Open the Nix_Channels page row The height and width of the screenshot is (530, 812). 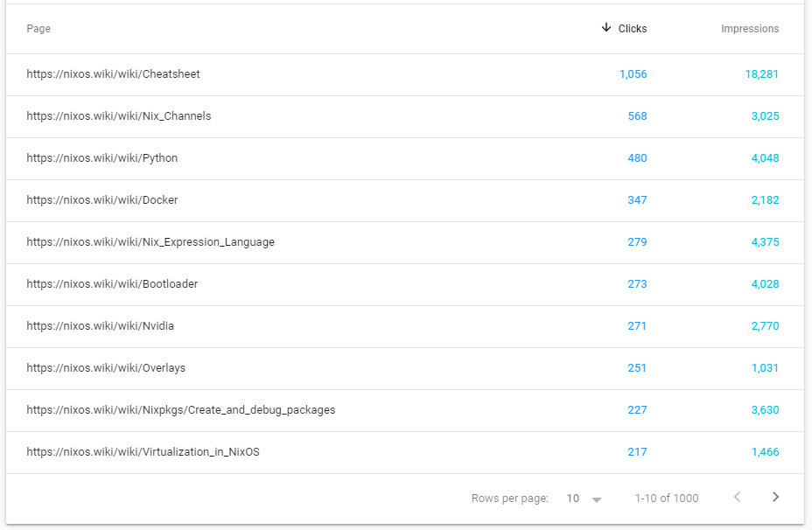coord(405,116)
